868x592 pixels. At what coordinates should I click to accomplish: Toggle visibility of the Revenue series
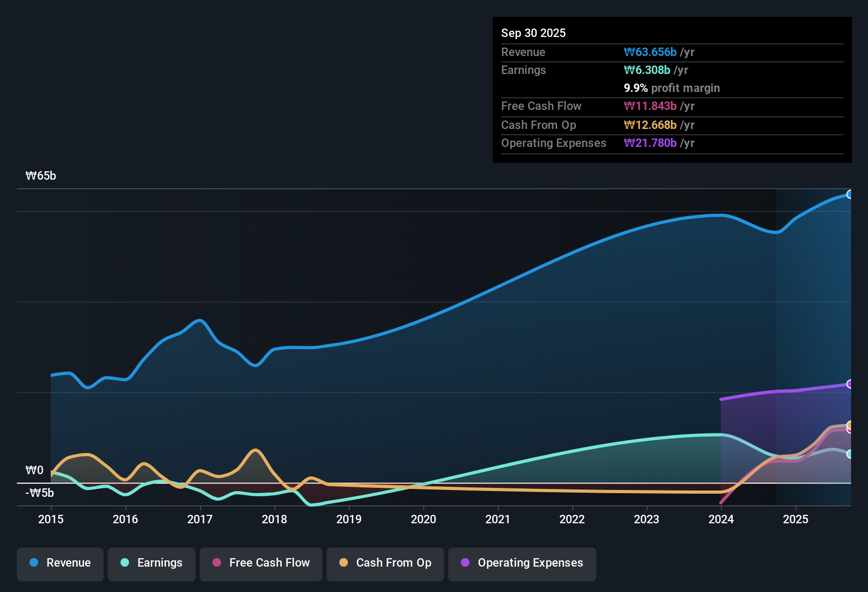pyautogui.click(x=60, y=563)
